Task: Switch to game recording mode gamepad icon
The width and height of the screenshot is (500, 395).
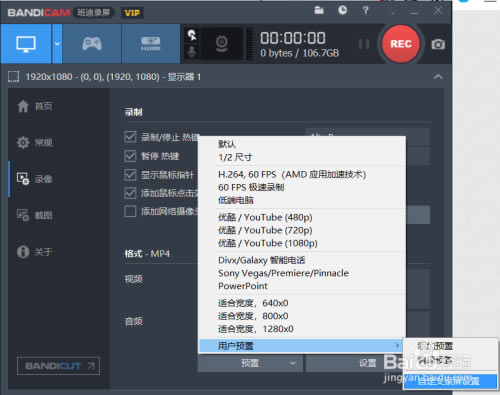Action: click(92, 44)
